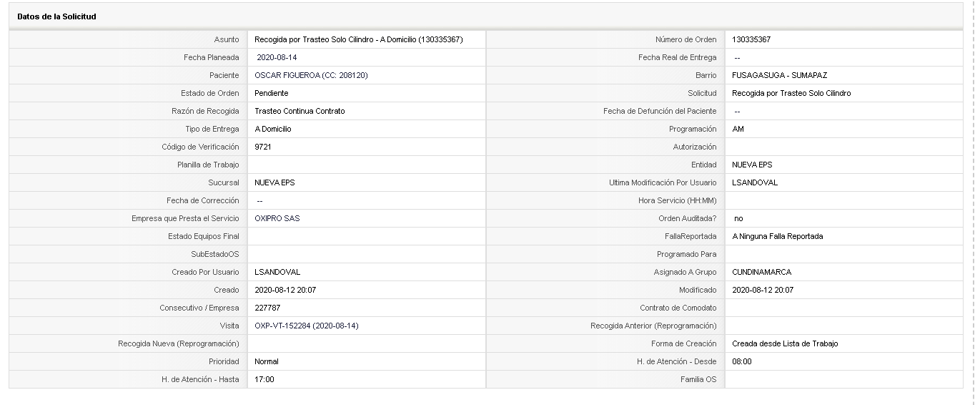
Task: Select Consecutivo value 227787
Action: [x=267, y=308]
